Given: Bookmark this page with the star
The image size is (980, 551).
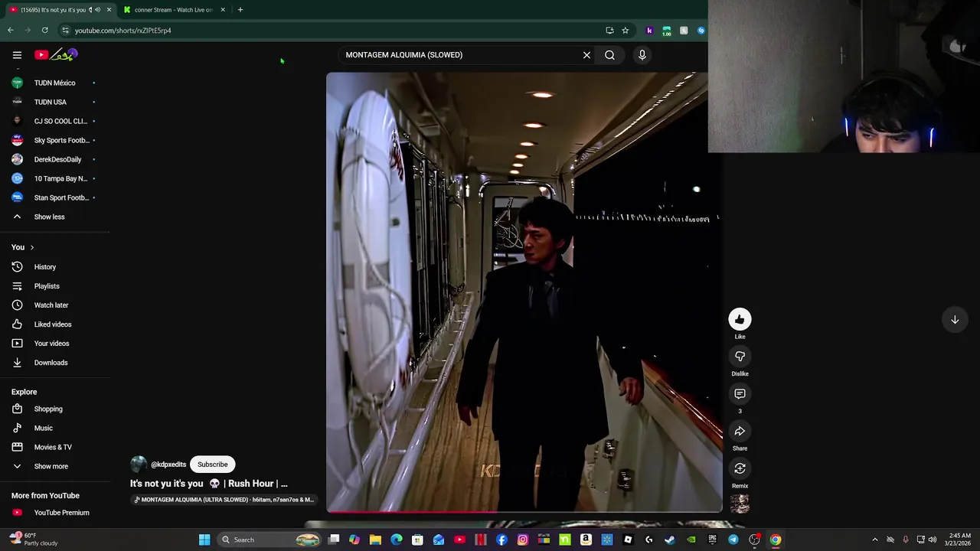Looking at the screenshot, I should tap(625, 31).
